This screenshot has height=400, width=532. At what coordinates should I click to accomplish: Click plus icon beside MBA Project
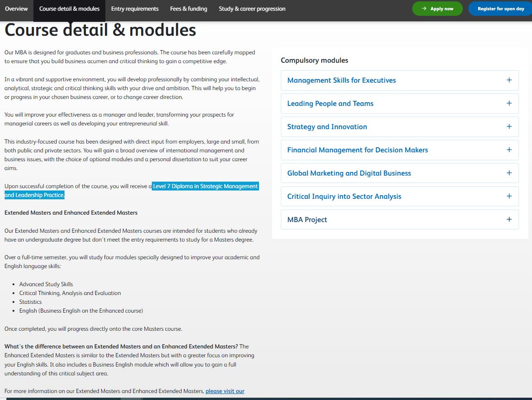pyautogui.click(x=509, y=219)
